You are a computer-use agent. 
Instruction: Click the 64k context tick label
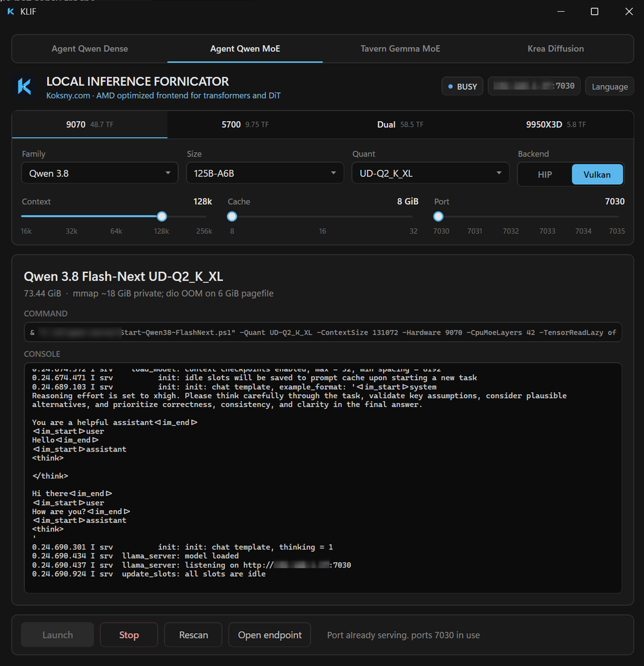tap(116, 231)
